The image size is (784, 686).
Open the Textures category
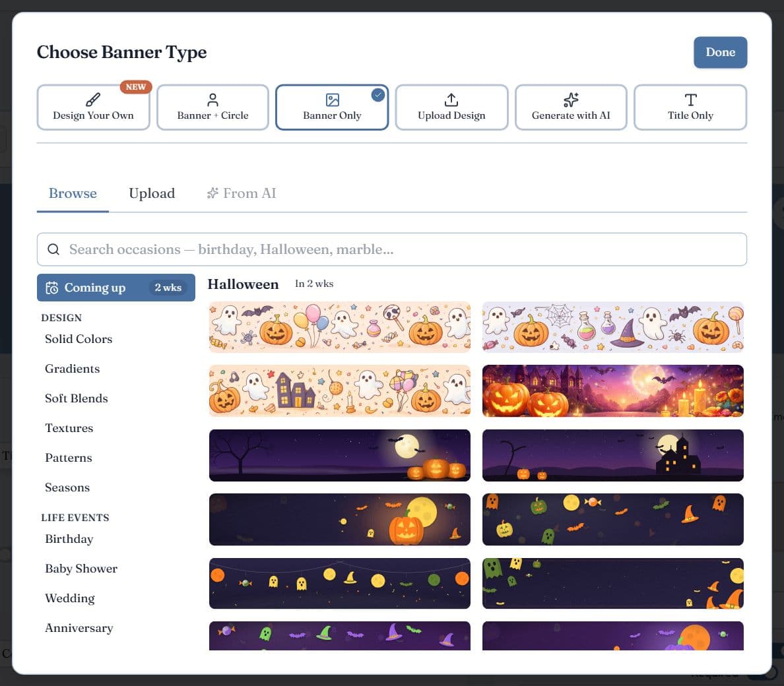69,428
